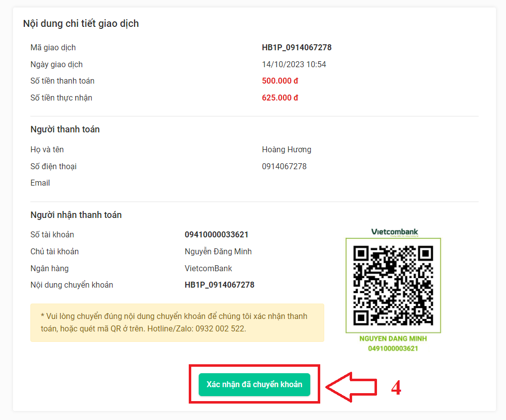The image size is (506, 420).
Task: Click the Vietcombank logo above the QR code
Action: click(394, 232)
